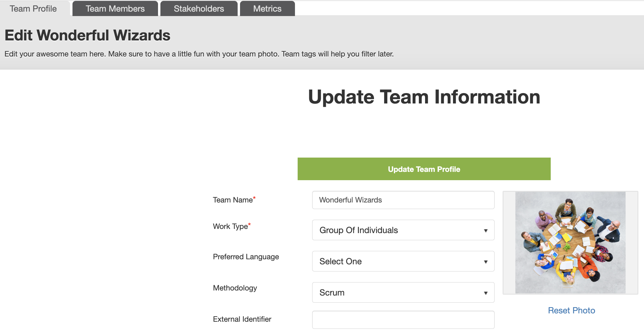Click the Edit Wonderful Wizards heading
This screenshot has height=333, width=644.
tap(88, 35)
